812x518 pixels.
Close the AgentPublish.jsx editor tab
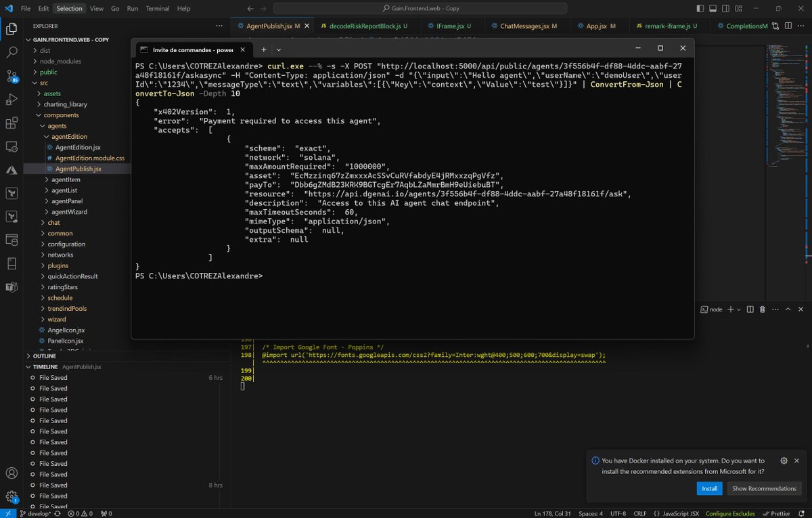coord(307,26)
